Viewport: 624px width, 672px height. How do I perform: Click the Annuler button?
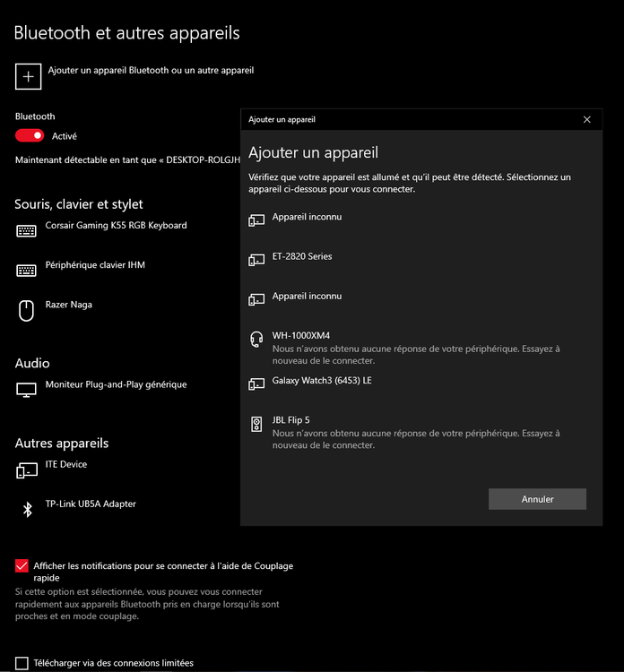pos(537,499)
